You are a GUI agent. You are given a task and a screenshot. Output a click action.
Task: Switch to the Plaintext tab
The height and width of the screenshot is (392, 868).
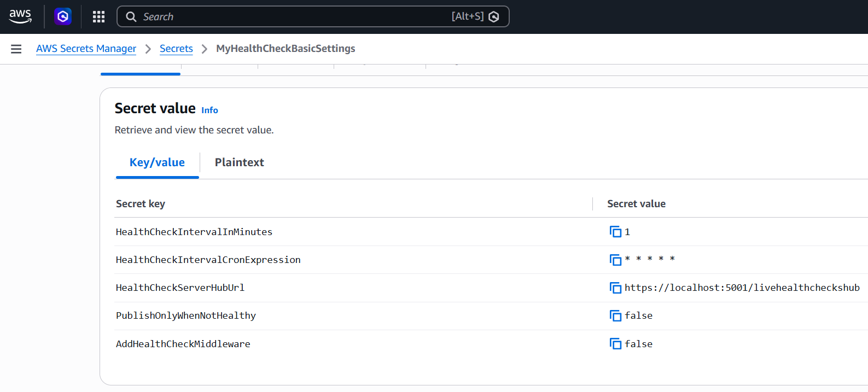click(239, 162)
